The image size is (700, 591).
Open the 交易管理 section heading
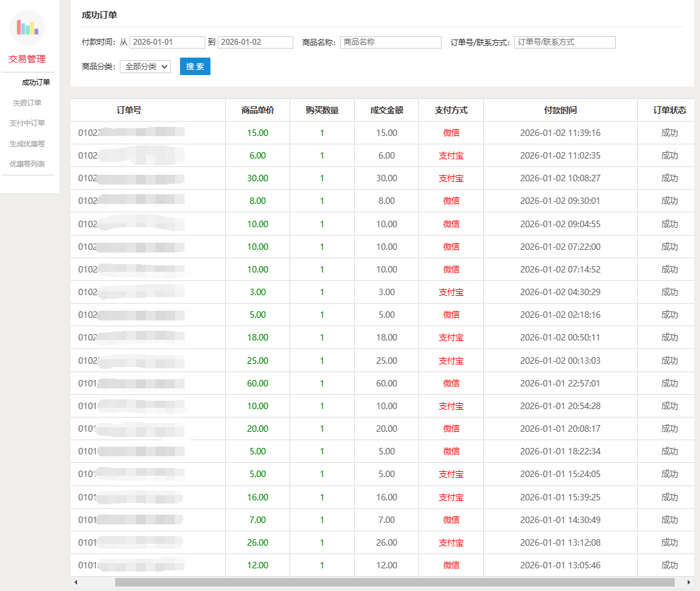coord(27,59)
